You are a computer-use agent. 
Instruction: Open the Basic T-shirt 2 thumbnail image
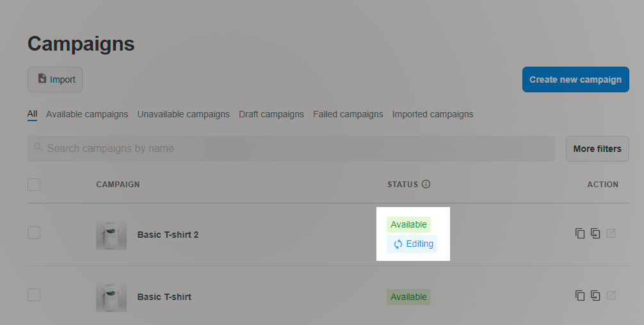pyautogui.click(x=111, y=234)
